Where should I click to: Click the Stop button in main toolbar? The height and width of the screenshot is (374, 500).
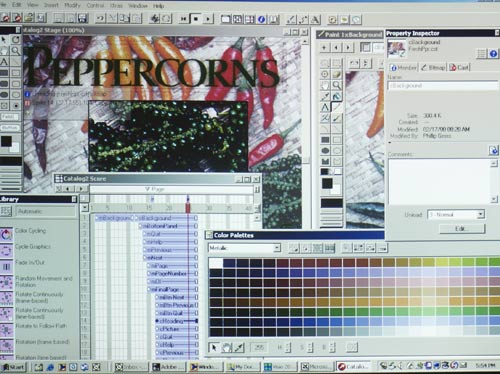(196, 19)
